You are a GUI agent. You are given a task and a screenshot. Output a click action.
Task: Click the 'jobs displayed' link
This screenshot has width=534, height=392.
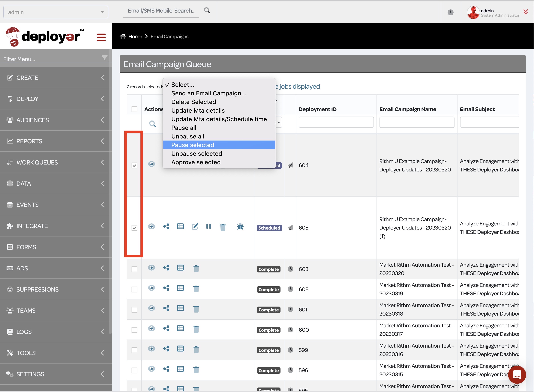coord(299,86)
